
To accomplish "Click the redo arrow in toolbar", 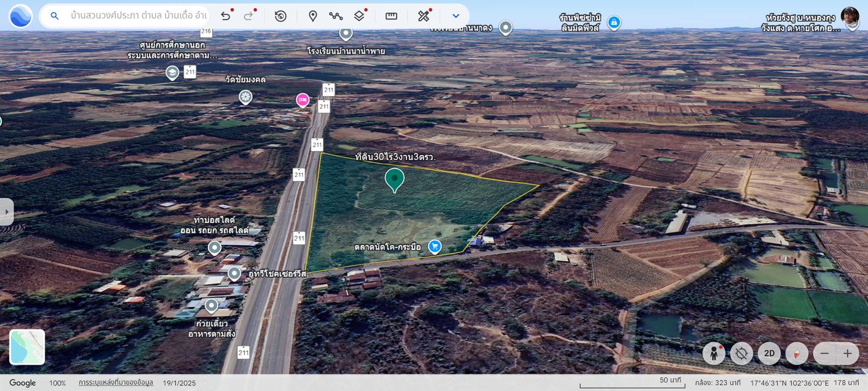I will 248,16.
